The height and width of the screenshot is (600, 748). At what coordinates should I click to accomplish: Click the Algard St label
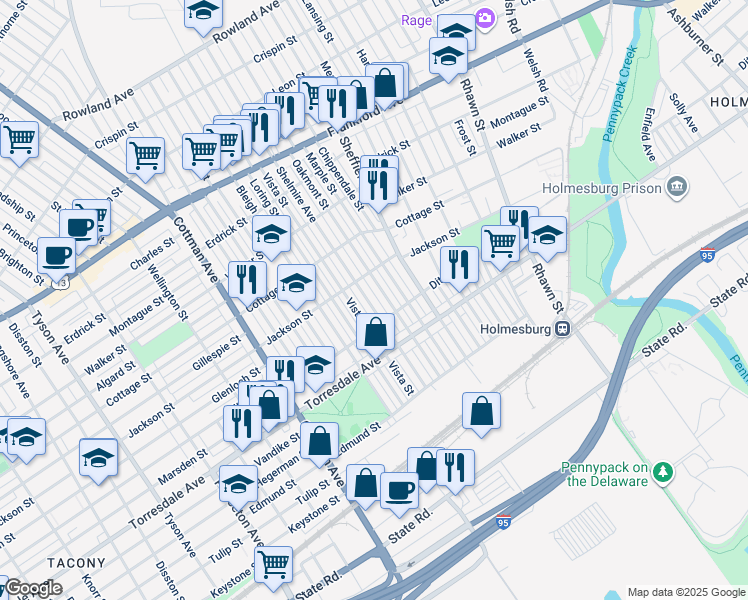coord(115,376)
